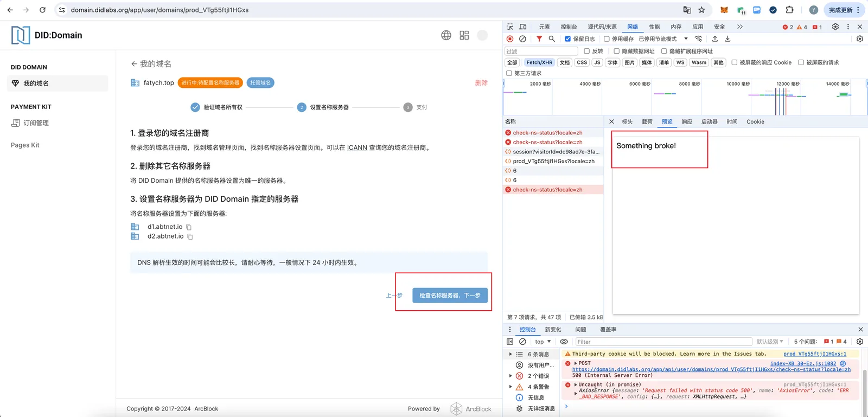868x417 pixels.
Task: Enable the 停用缓存 checkbox
Action: pyautogui.click(x=607, y=39)
